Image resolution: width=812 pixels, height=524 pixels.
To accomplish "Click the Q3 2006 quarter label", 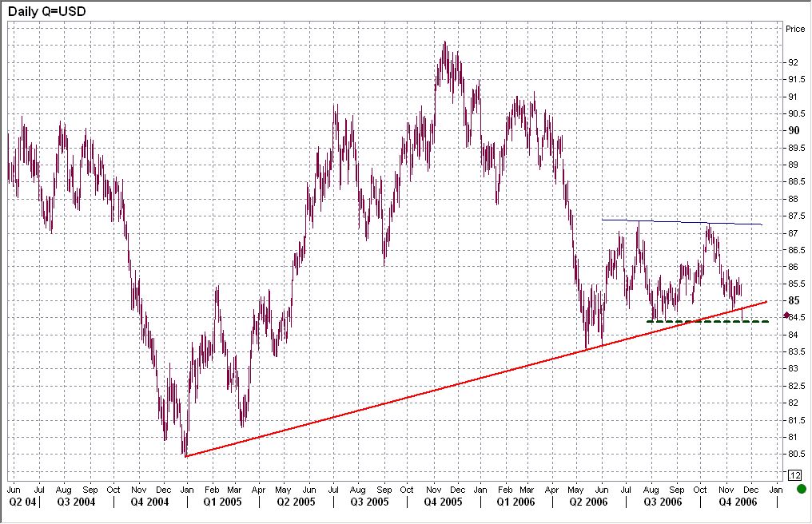I will coord(663,502).
